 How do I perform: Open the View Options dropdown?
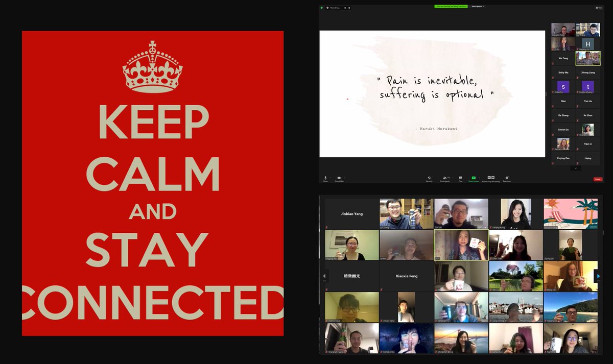[478, 7]
